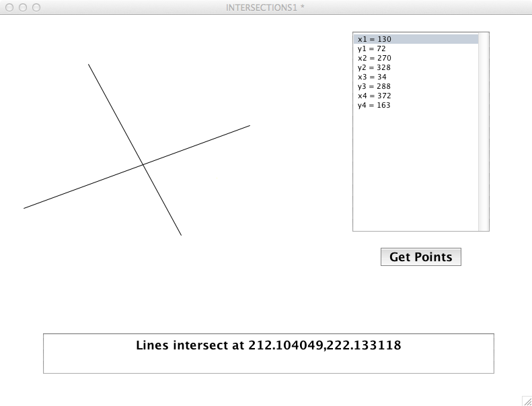Viewport: 532px width, 406px height.
Task: Minimize the window with the middle title button
Action: (x=23, y=7)
